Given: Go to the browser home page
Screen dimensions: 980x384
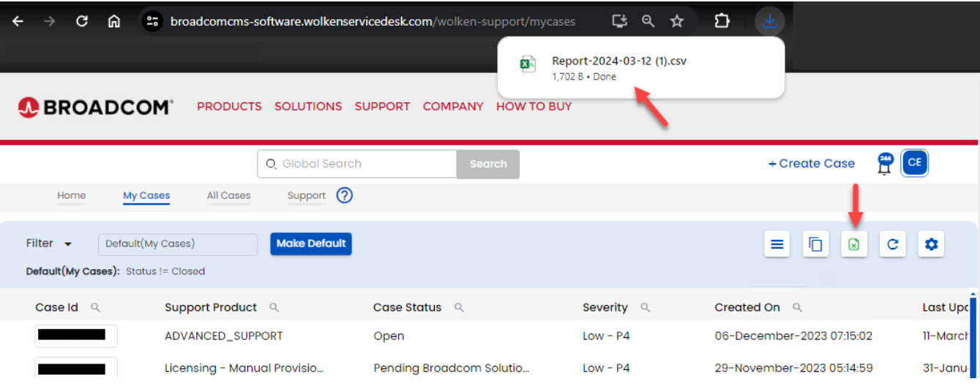Looking at the screenshot, I should click(x=114, y=21).
